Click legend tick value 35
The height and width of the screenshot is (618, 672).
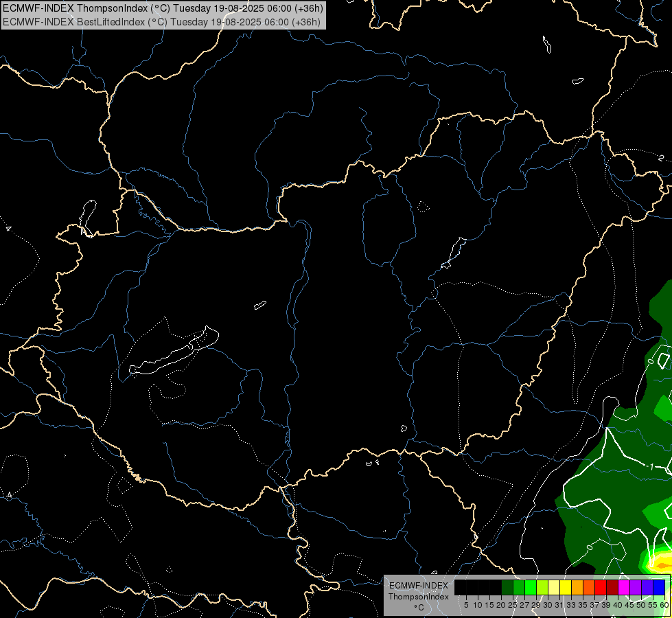coord(583,605)
